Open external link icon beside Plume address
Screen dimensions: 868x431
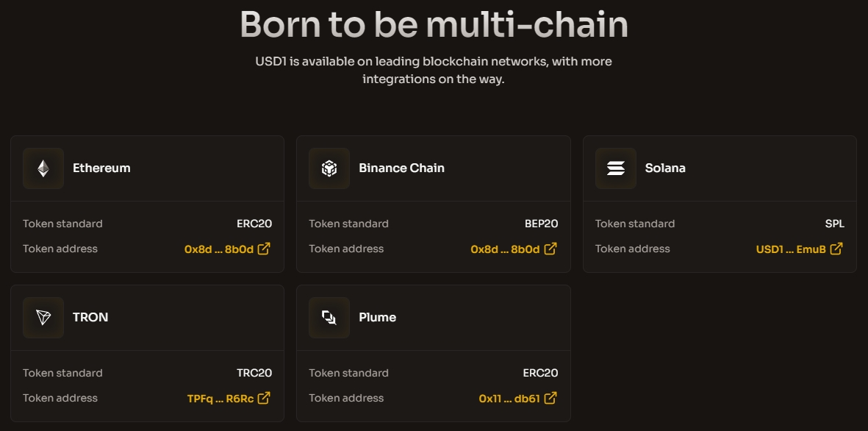point(550,398)
